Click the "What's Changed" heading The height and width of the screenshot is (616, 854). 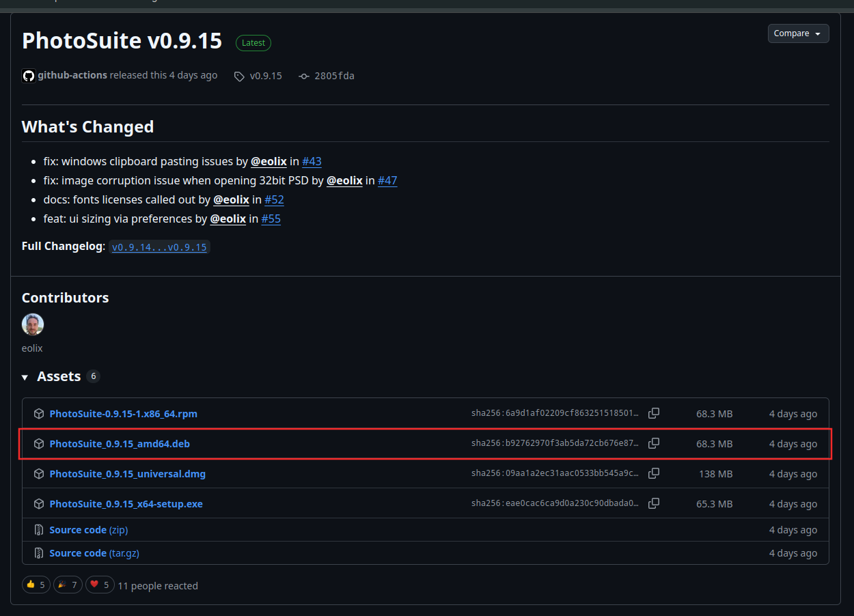point(87,127)
